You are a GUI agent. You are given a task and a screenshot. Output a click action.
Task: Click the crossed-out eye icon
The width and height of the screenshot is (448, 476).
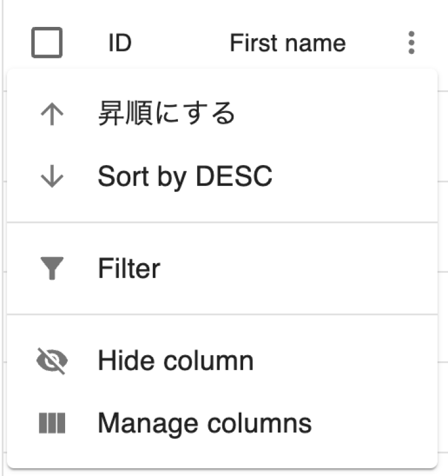click(x=52, y=361)
